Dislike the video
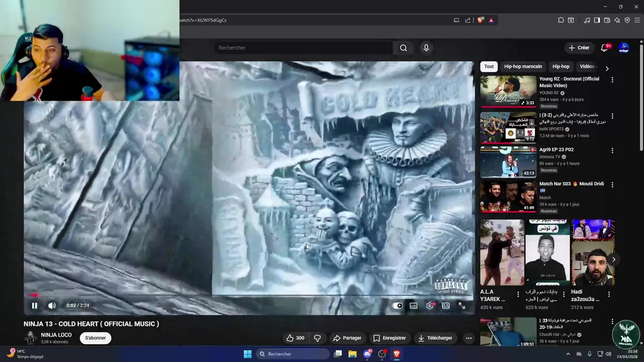The height and width of the screenshot is (362, 644). pos(317,338)
